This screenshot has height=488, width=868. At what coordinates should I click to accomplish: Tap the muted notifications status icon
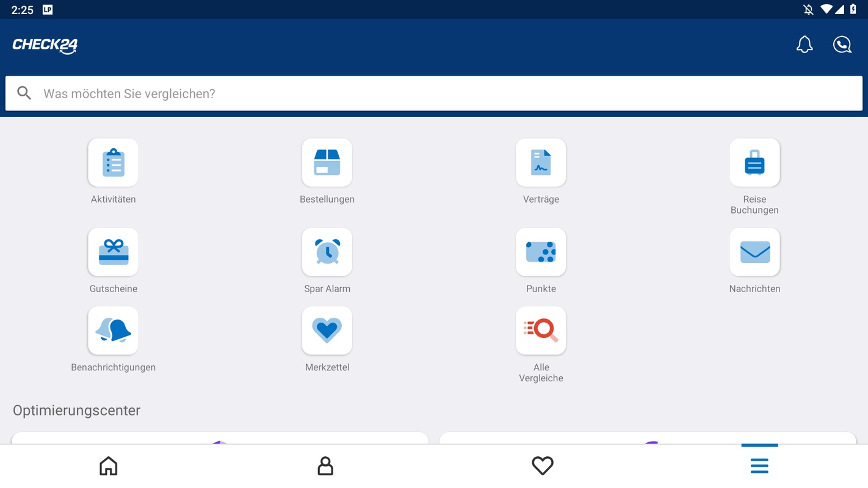click(x=808, y=10)
